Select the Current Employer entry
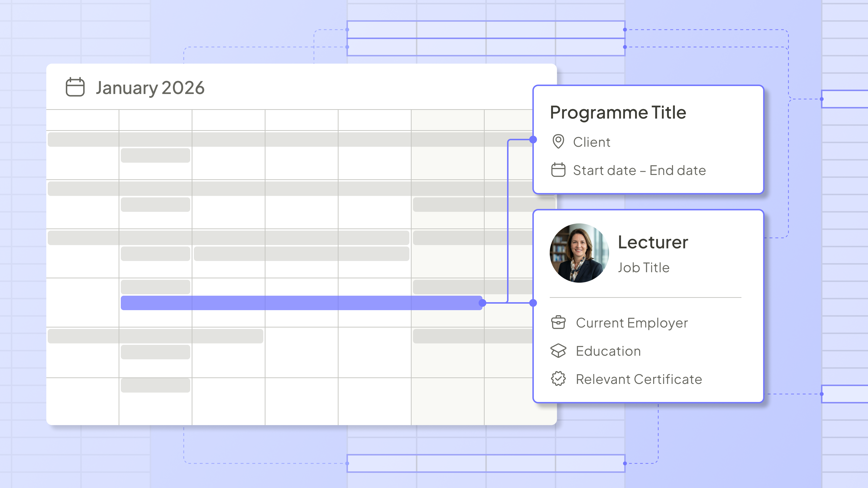 [x=631, y=323]
